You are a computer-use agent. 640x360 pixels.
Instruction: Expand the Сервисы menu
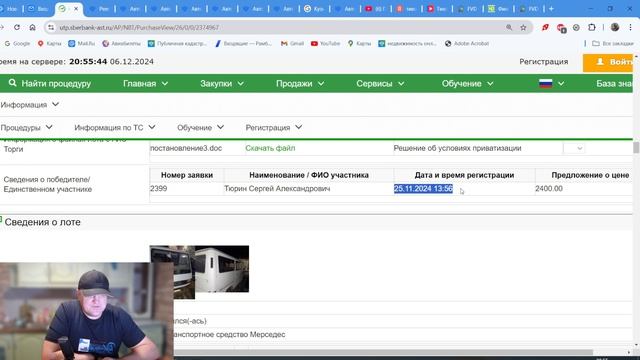[x=380, y=83]
